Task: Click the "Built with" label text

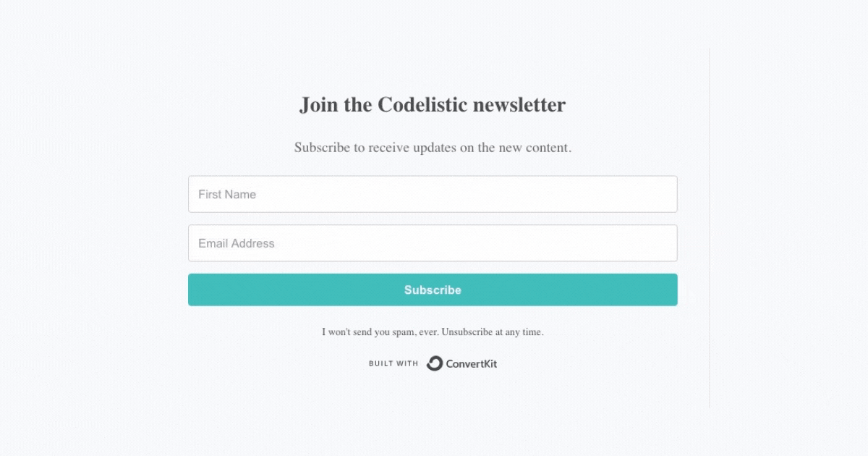Action: (x=393, y=363)
